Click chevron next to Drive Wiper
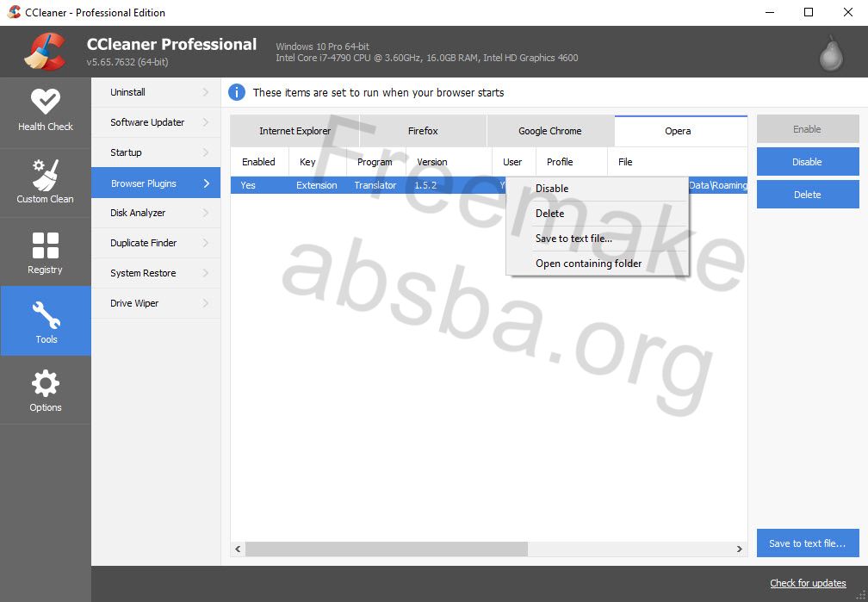This screenshot has width=868, height=602. (206, 303)
